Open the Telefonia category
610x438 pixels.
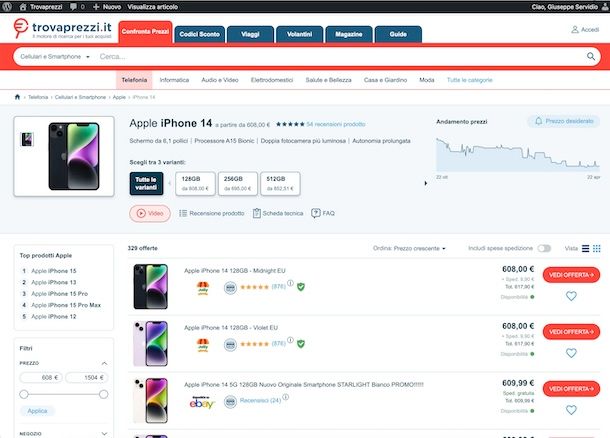[x=134, y=80]
